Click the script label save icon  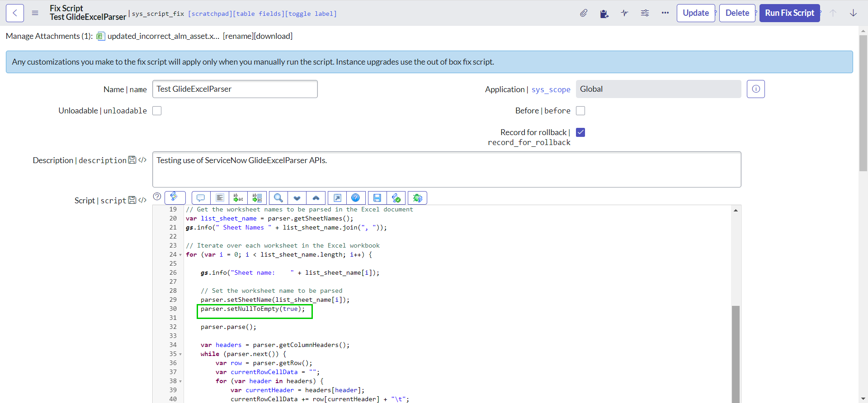132,200
